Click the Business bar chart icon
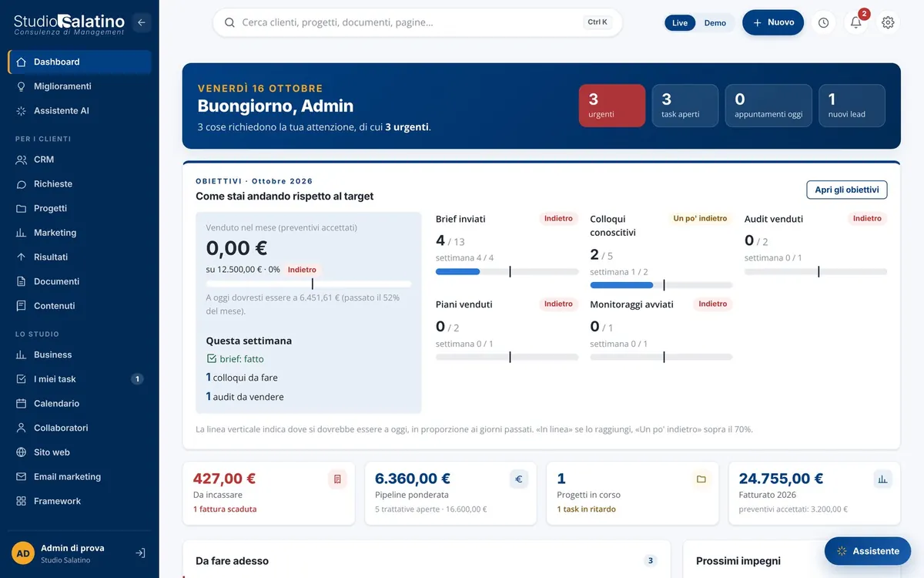Viewport: 924px width, 578px height. pos(21,355)
